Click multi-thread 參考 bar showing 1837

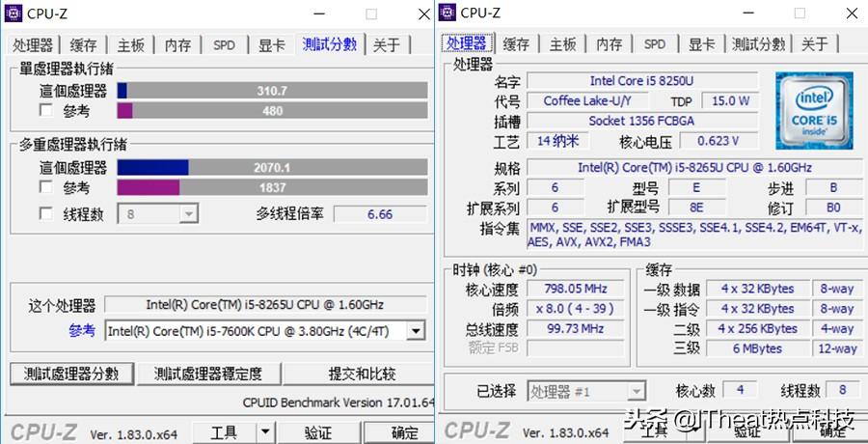click(272, 187)
